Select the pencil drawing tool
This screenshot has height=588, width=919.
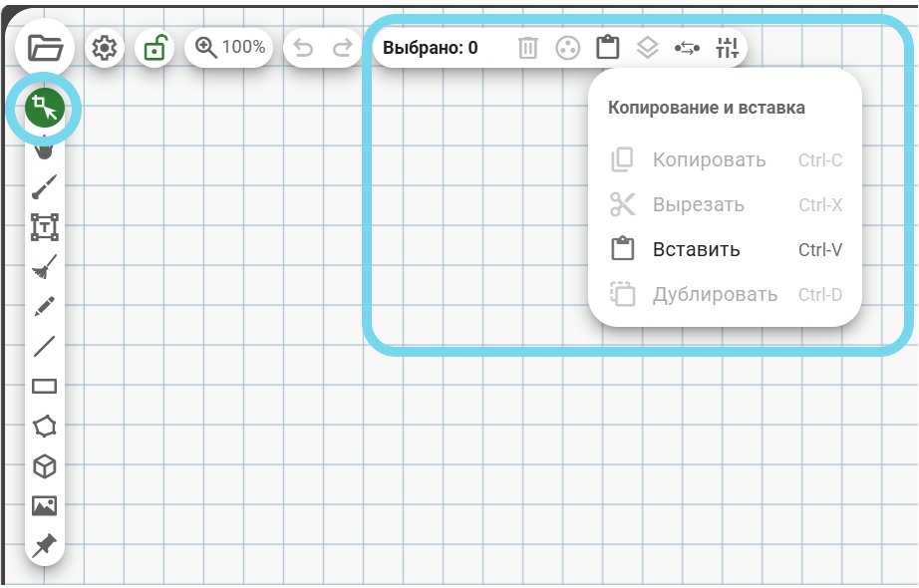pos(44,306)
